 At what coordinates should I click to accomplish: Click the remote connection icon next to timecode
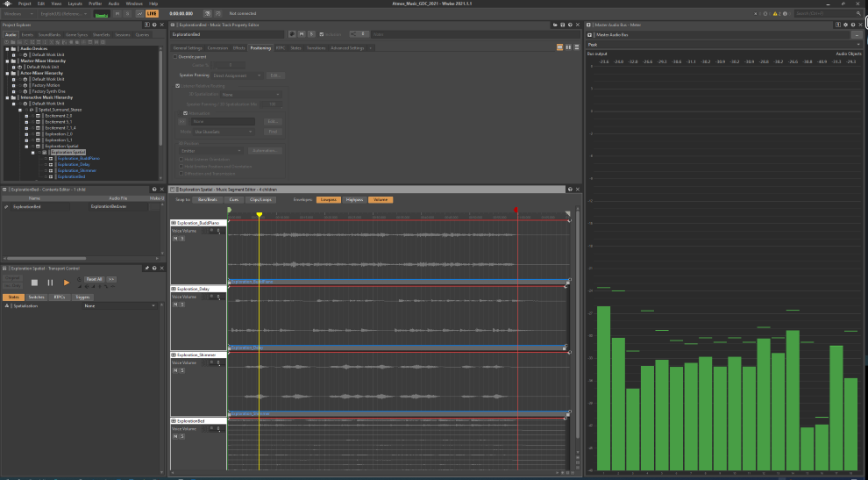tap(207, 13)
